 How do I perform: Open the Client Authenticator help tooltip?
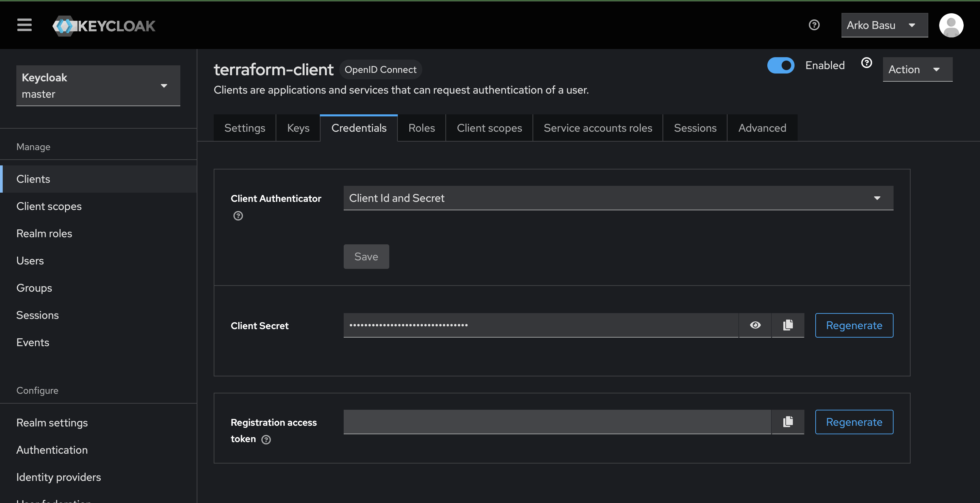(238, 216)
